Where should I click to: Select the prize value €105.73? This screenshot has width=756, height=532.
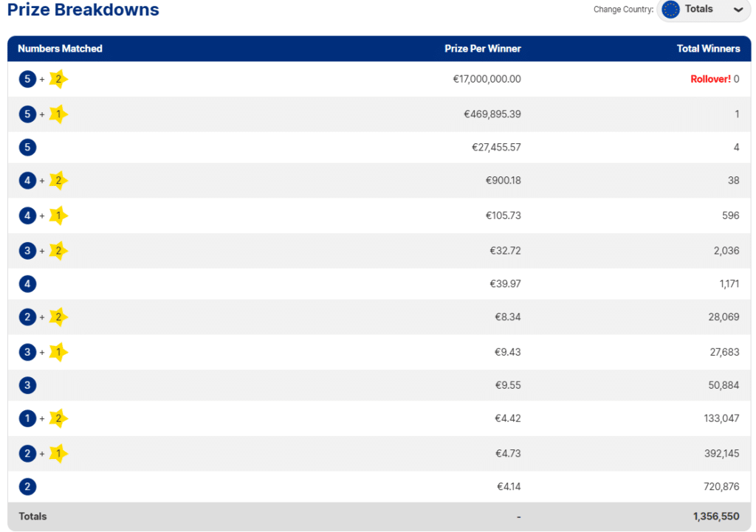(504, 216)
